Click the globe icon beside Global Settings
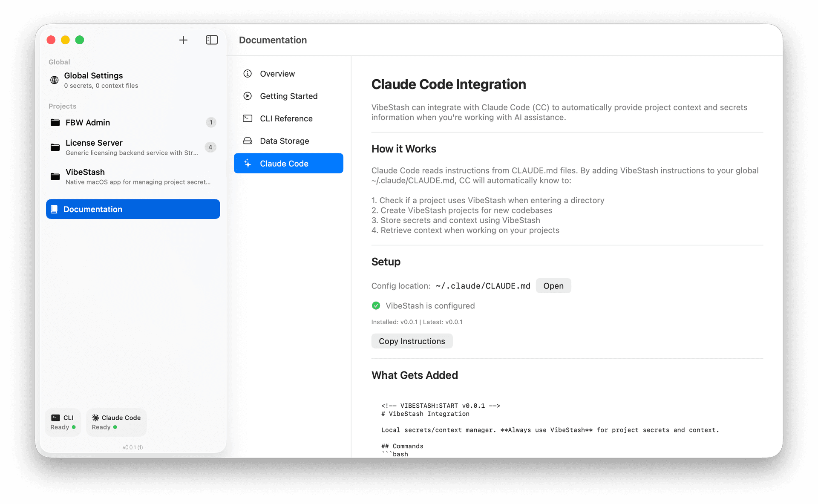The height and width of the screenshot is (504, 818). pos(55,80)
